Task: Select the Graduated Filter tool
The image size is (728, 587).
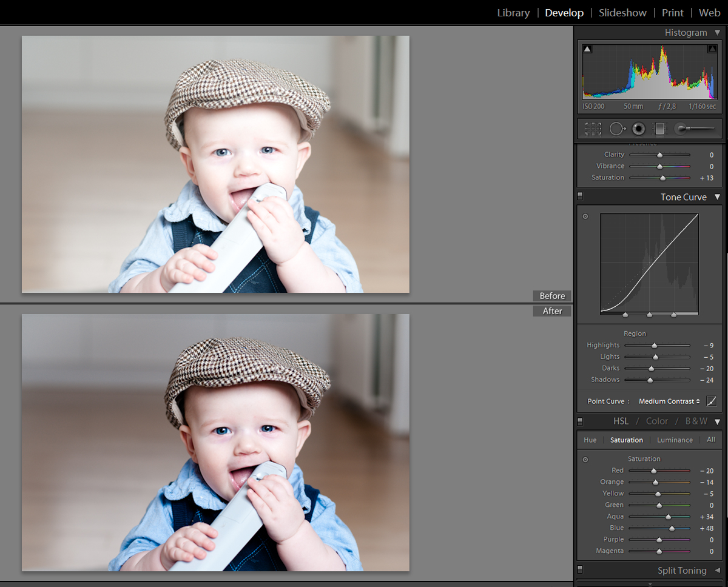Action: pos(659,129)
